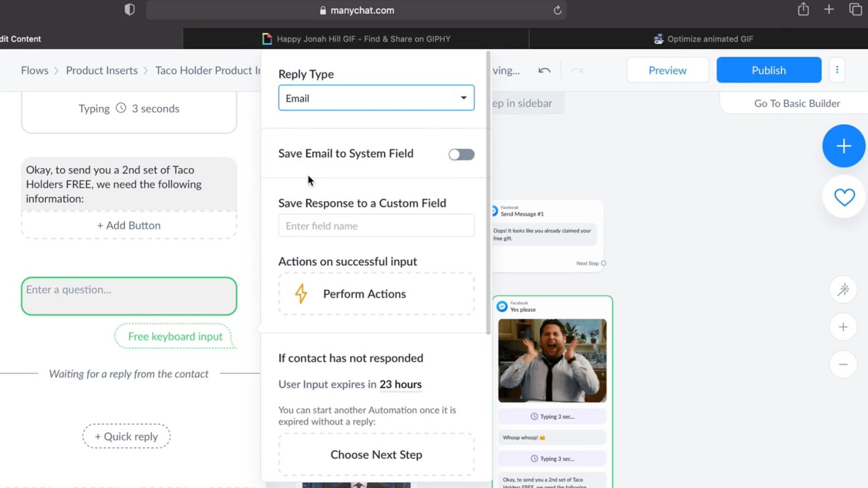
Task: Toggle Save Email to System Field
Action: (x=461, y=155)
